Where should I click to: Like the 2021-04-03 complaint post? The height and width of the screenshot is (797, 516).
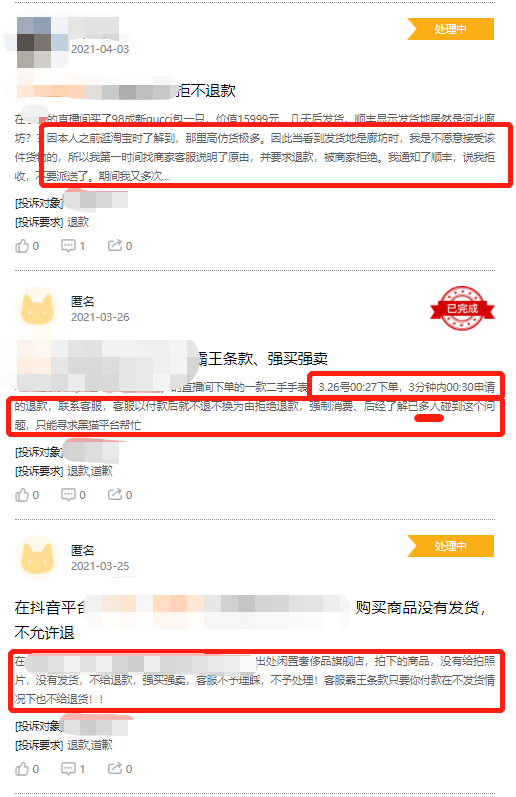pos(27,246)
